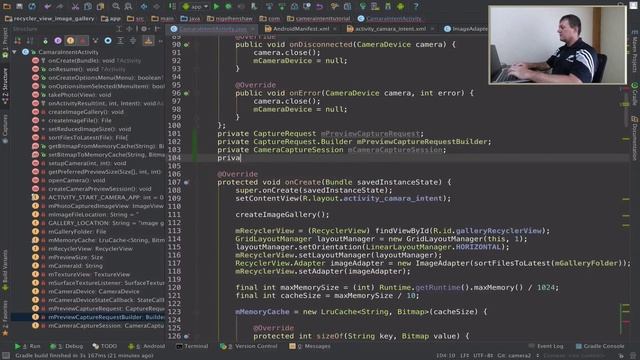Open the Run tool window
This screenshot has width=640, height=360.
27,346
